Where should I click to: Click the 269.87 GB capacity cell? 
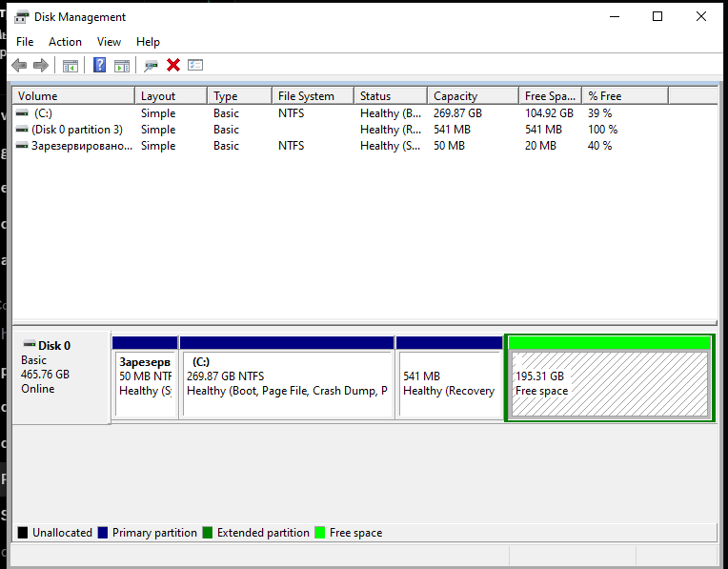click(457, 113)
